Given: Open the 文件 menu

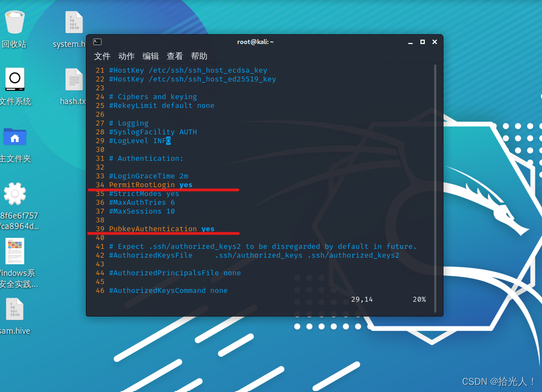Looking at the screenshot, I should (102, 56).
